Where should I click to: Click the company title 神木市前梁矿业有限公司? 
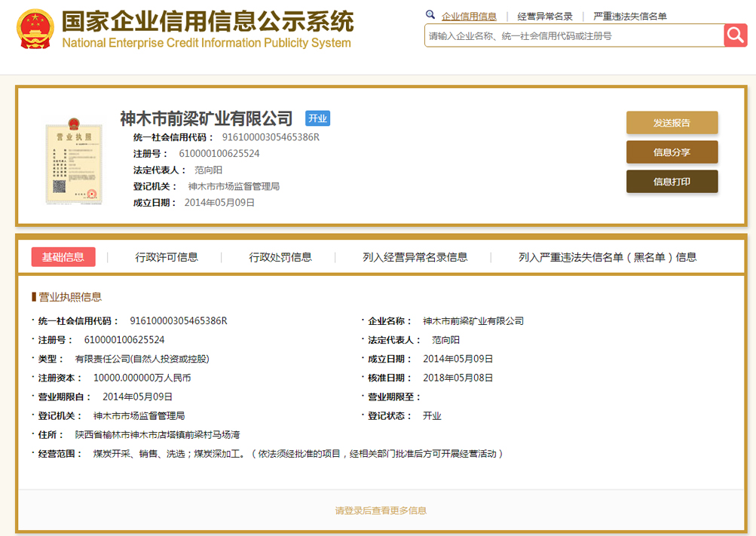point(207,118)
